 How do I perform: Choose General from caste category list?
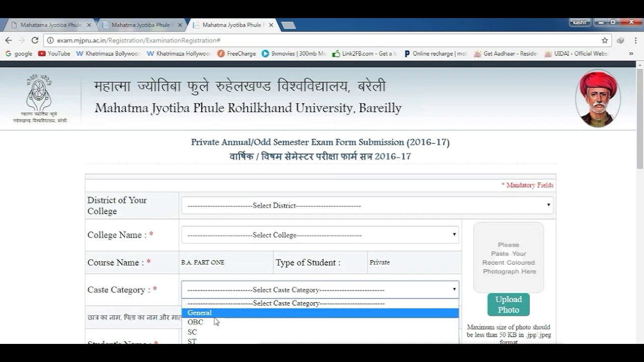tap(320, 313)
